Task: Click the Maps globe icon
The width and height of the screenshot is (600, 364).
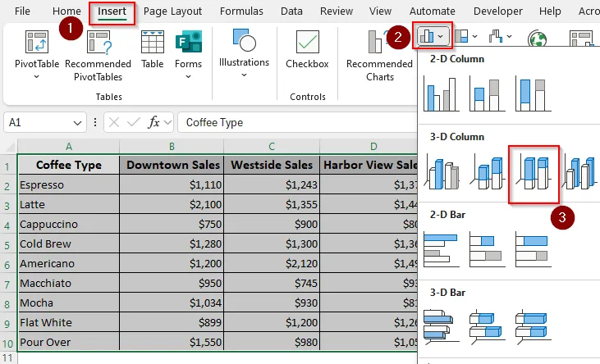Action: coord(537,39)
